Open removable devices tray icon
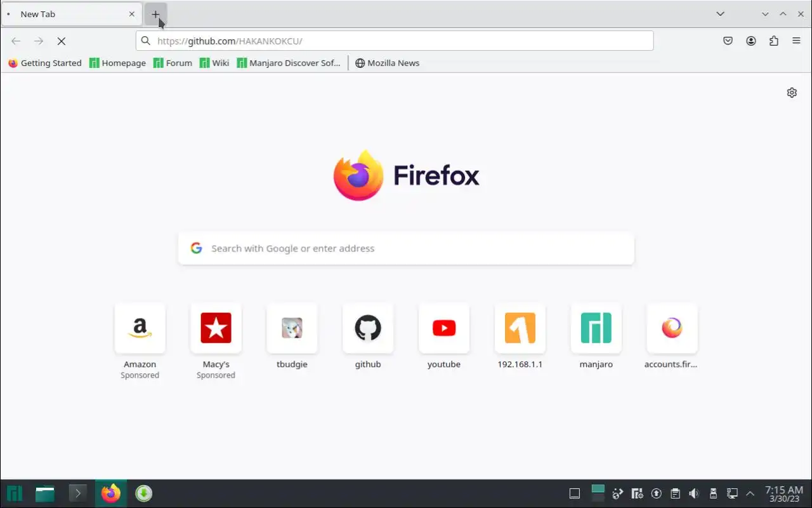This screenshot has height=508, width=812. click(x=713, y=493)
